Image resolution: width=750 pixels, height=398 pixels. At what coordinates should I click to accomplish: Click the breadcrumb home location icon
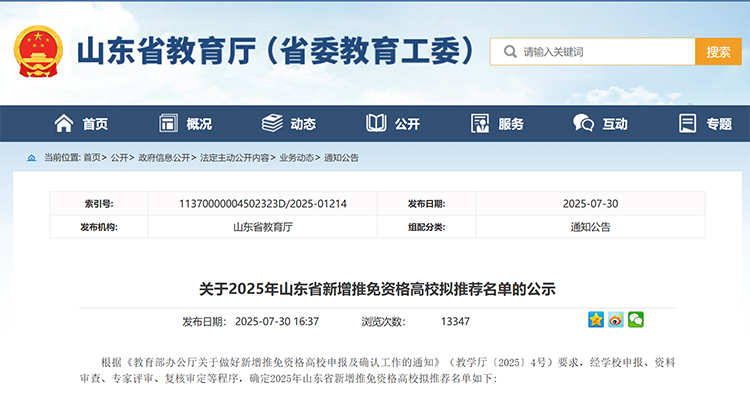(x=32, y=158)
